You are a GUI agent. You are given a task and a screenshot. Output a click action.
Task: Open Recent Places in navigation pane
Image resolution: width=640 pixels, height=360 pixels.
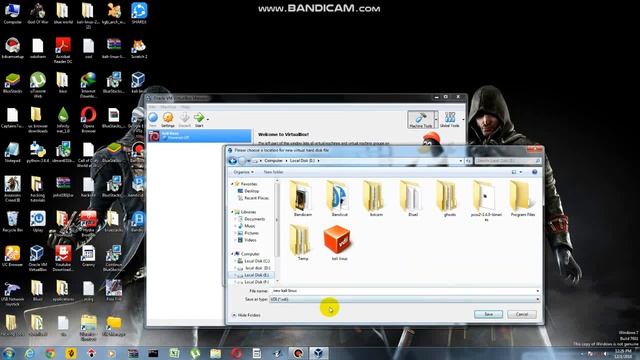[253, 198]
